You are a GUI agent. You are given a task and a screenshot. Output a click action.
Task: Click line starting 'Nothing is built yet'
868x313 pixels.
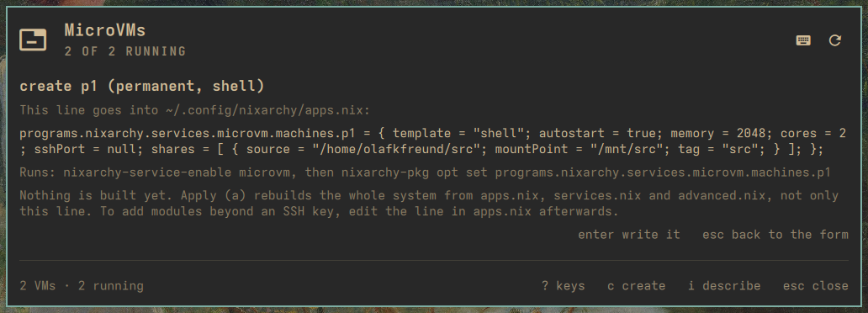coord(429,195)
